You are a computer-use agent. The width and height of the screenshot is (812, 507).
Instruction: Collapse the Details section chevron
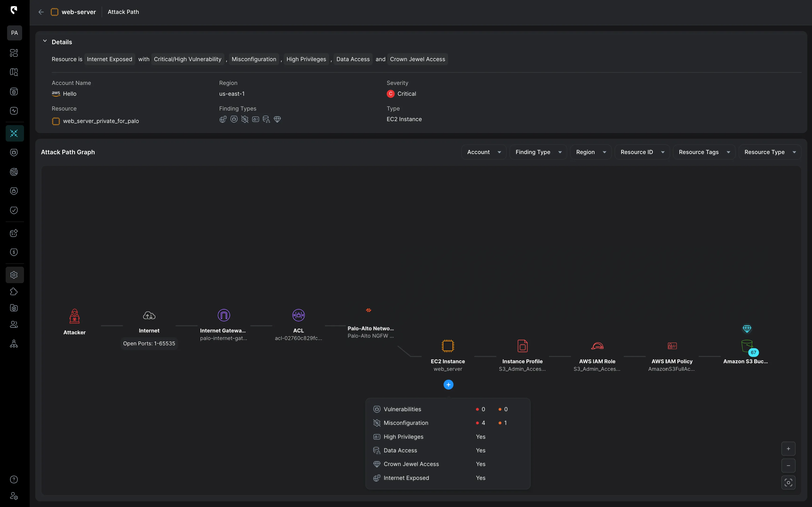[45, 41]
